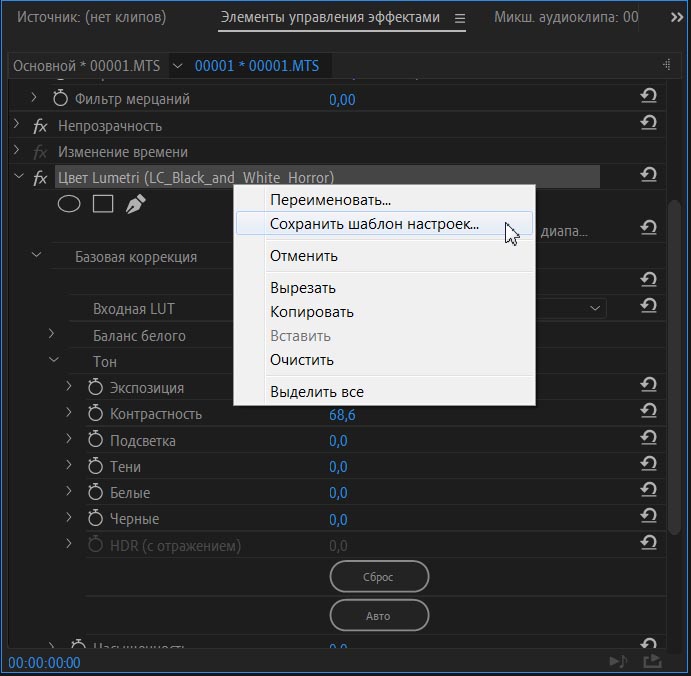Toggle animation stopwatch for Белые
Screen dimensions: 691x676
[x=95, y=492]
